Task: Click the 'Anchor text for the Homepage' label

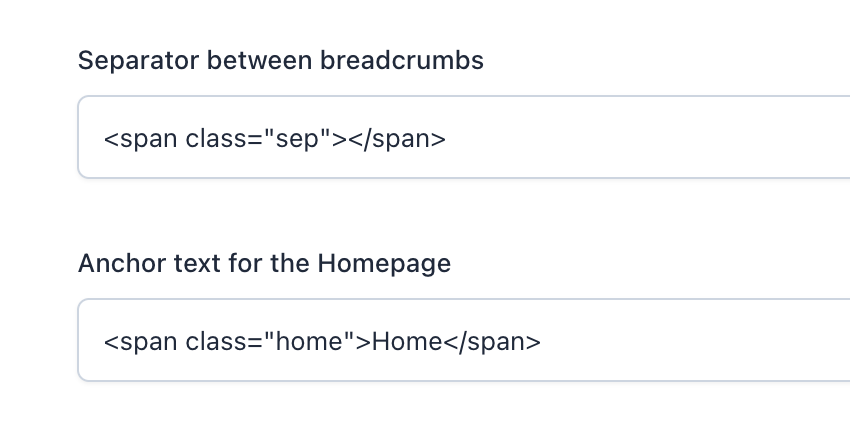Action: pyautogui.click(x=265, y=264)
